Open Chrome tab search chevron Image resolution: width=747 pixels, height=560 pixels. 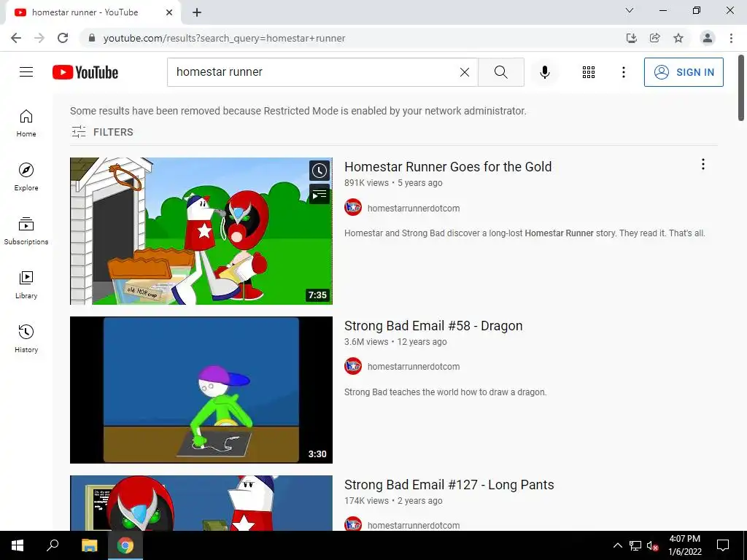(630, 10)
